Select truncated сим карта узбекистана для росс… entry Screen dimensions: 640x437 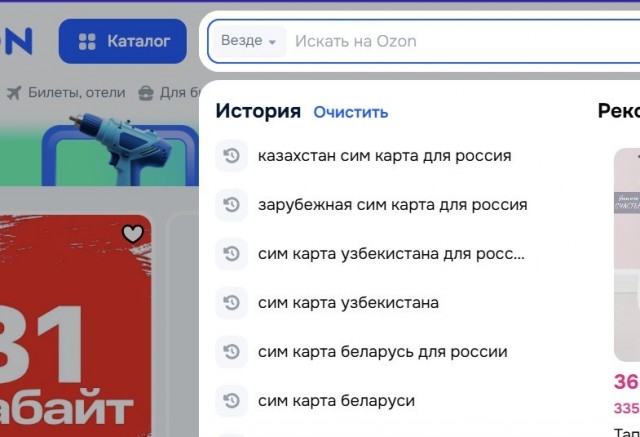(391, 254)
